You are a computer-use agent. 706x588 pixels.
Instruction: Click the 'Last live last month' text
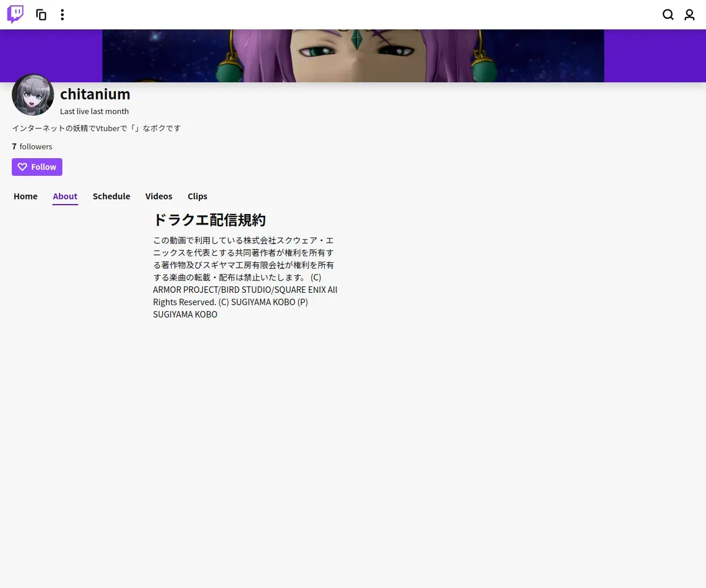[x=94, y=111]
